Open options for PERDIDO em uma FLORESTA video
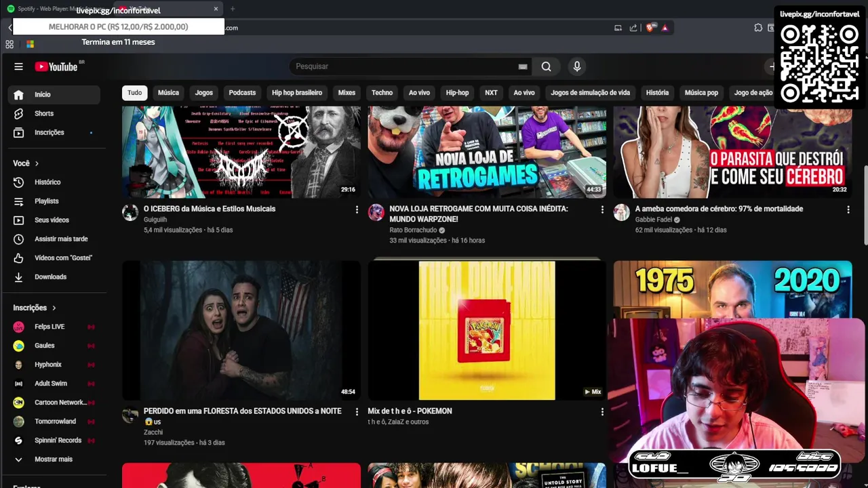Screen dimensions: 868x488 coord(357,411)
